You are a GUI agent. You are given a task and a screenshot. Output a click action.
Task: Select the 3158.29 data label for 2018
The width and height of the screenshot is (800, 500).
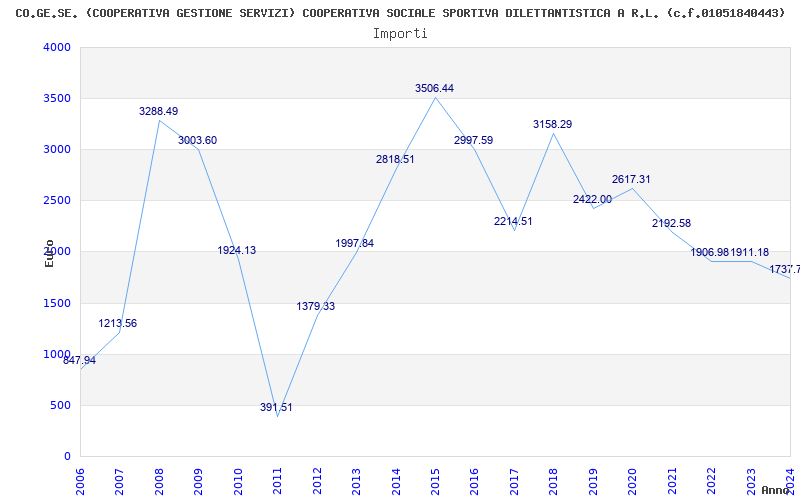(553, 124)
